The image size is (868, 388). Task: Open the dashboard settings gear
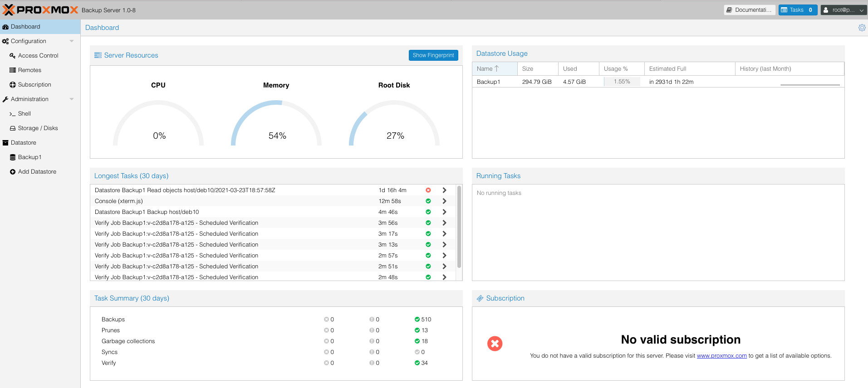[x=862, y=28]
